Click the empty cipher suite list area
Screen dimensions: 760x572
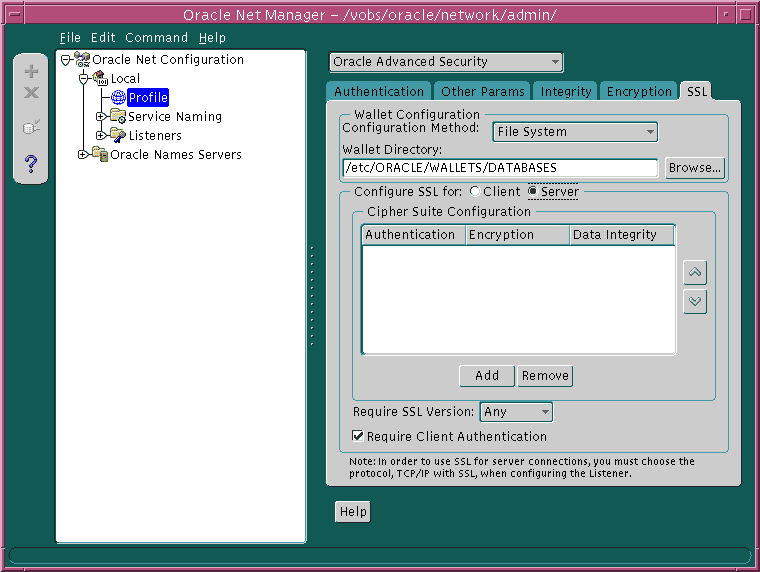519,299
